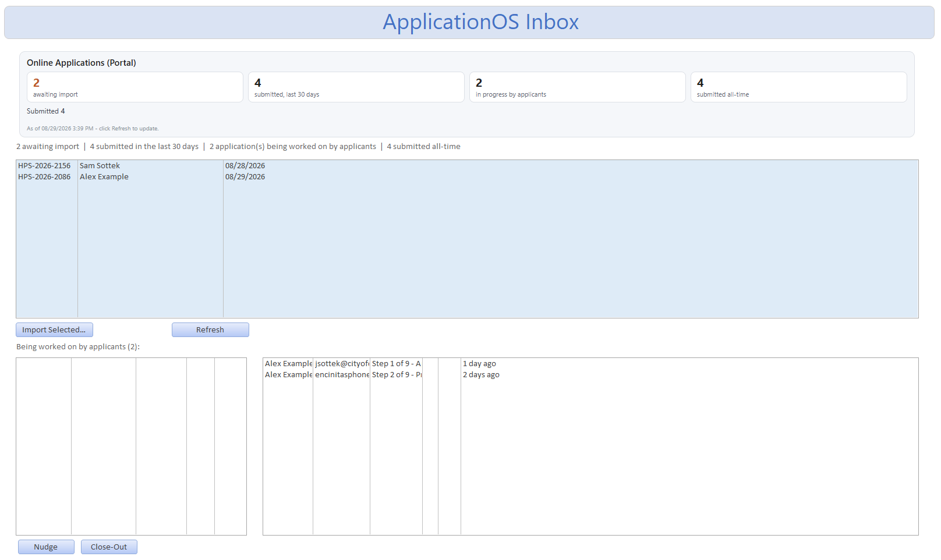Image resolution: width=941 pixels, height=560 pixels.
Task: Select the awaiting import count card
Action: [x=135, y=87]
